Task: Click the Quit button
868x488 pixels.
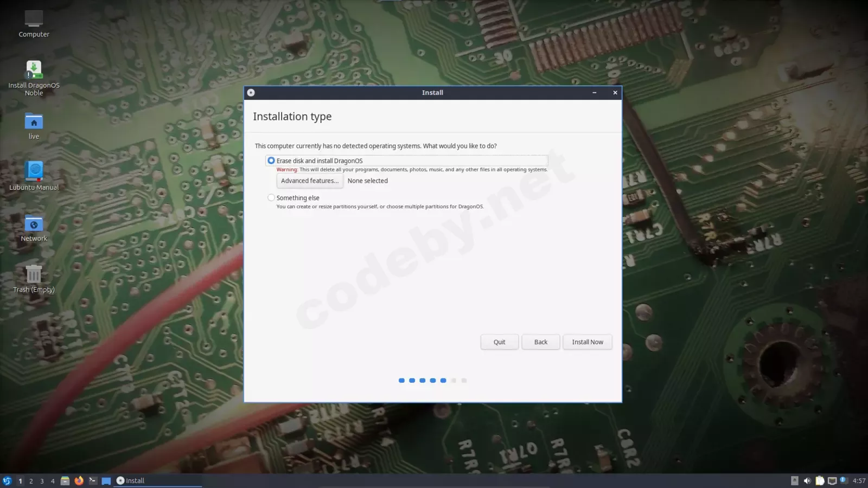Action: click(499, 342)
